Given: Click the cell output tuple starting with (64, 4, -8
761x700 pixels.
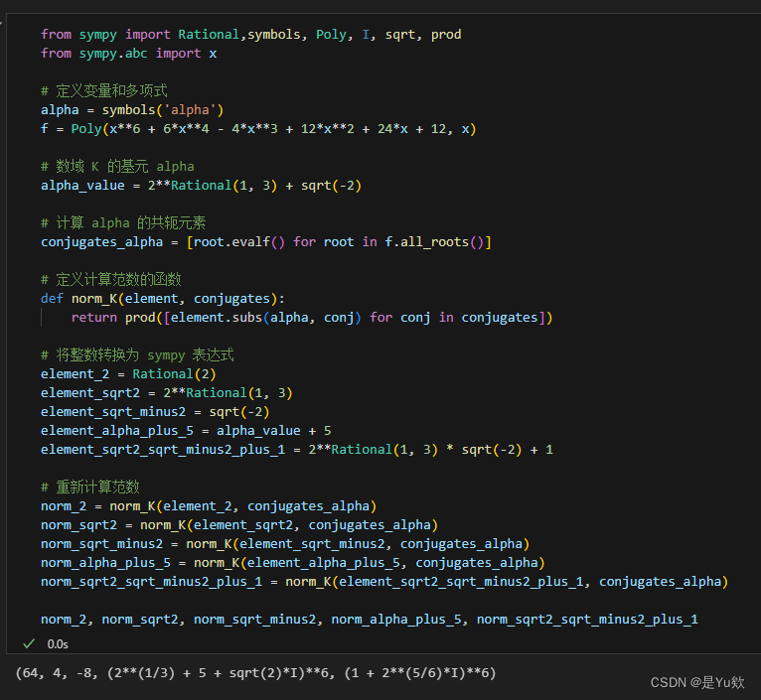Looking at the screenshot, I should (x=255, y=673).
